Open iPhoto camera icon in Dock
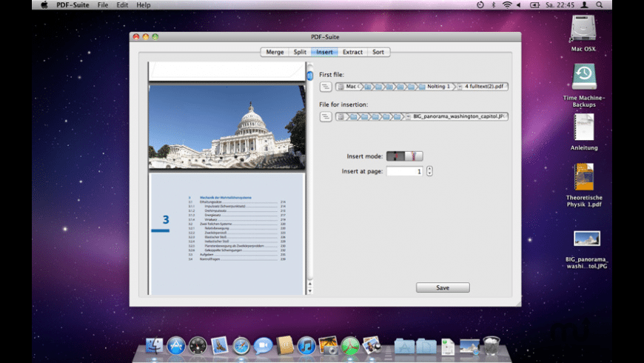Image resolution: width=644 pixels, height=363 pixels. [328, 345]
